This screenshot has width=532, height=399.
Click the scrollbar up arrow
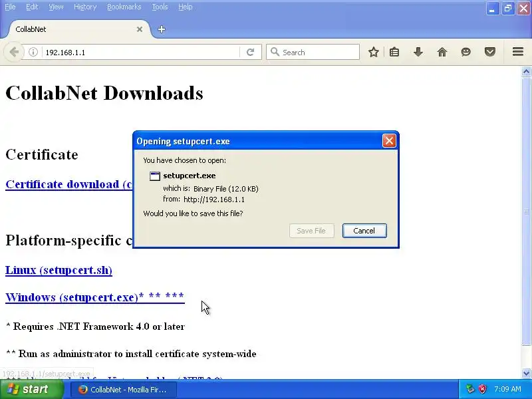tap(526, 71)
